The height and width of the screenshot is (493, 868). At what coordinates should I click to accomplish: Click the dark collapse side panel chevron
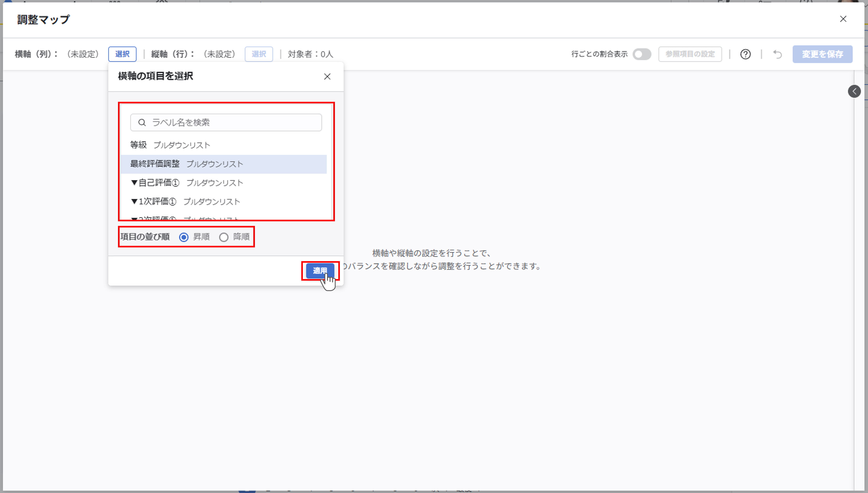(x=854, y=91)
